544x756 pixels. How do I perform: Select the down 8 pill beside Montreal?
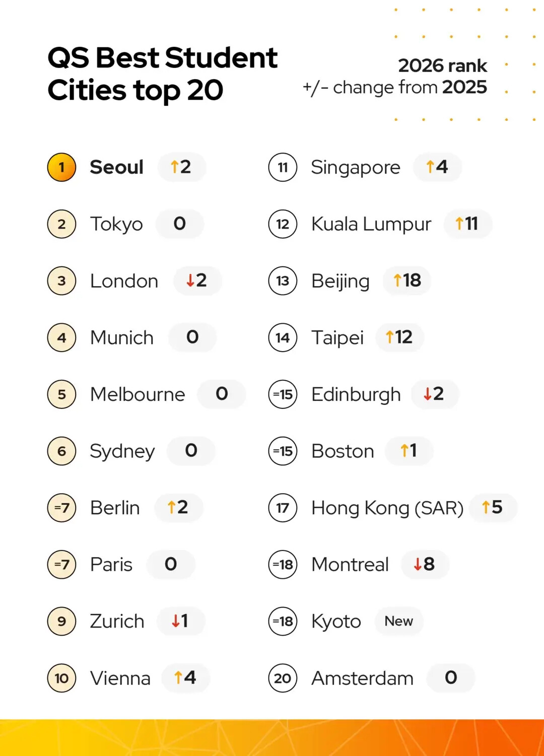424,564
